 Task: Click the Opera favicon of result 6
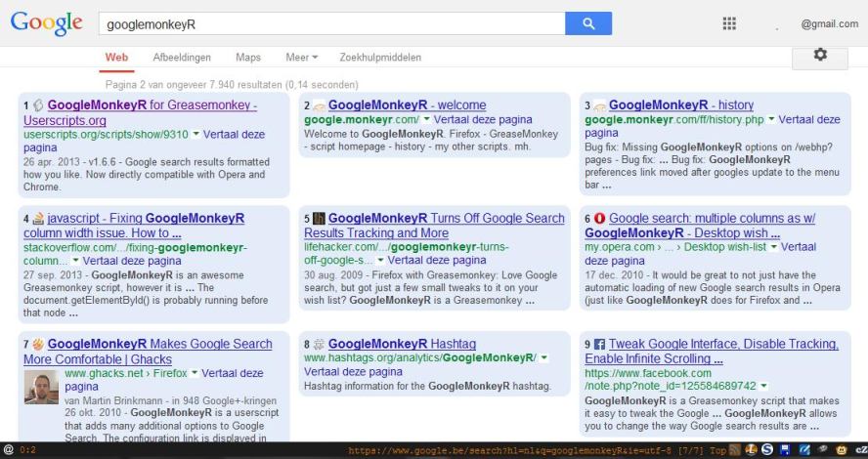[599, 219]
